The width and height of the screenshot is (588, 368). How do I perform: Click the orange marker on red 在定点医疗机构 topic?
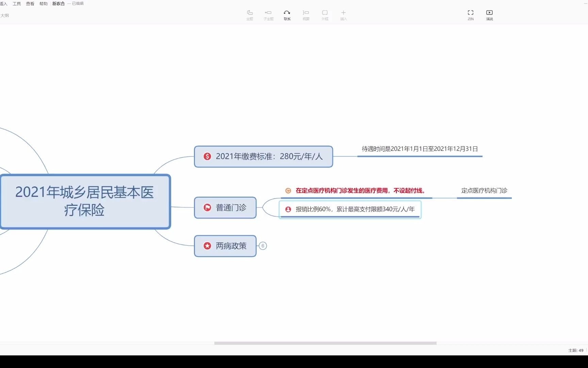click(288, 191)
